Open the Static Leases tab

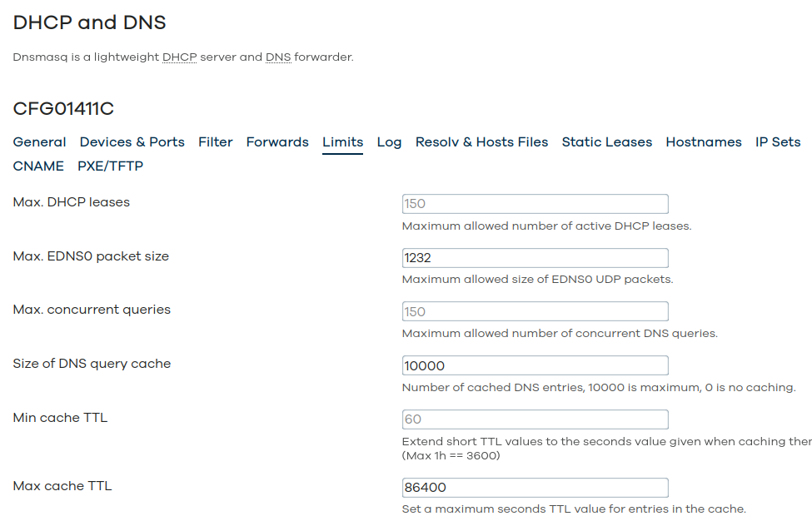607,141
